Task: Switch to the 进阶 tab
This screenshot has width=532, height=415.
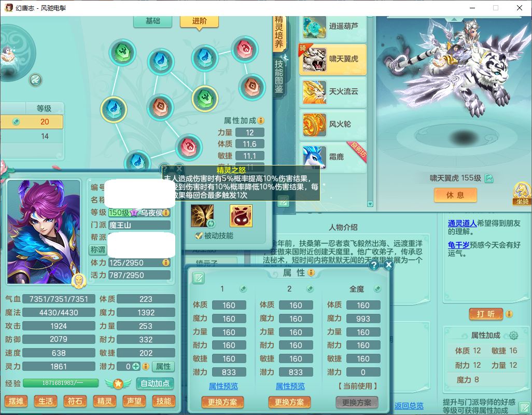Action: tap(199, 21)
